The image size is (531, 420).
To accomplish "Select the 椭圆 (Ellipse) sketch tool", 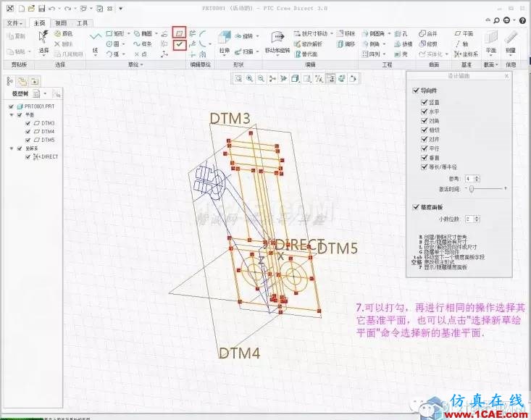I will [x=143, y=33].
